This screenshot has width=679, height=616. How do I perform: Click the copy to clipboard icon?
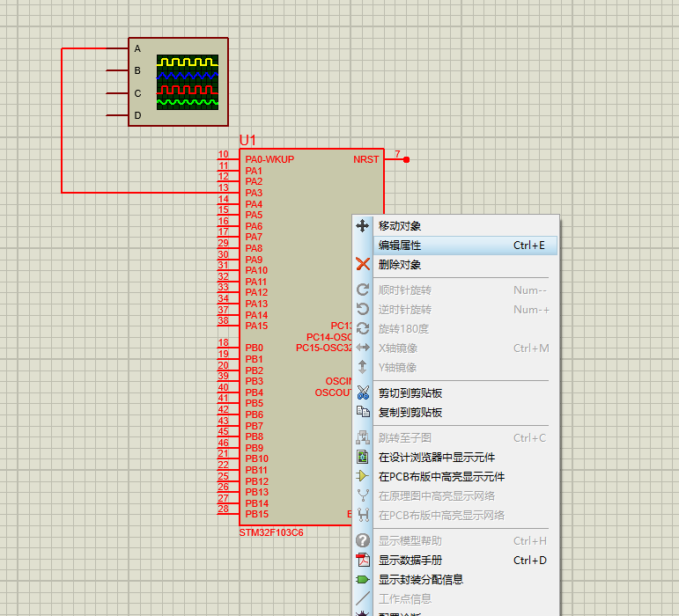pos(362,413)
